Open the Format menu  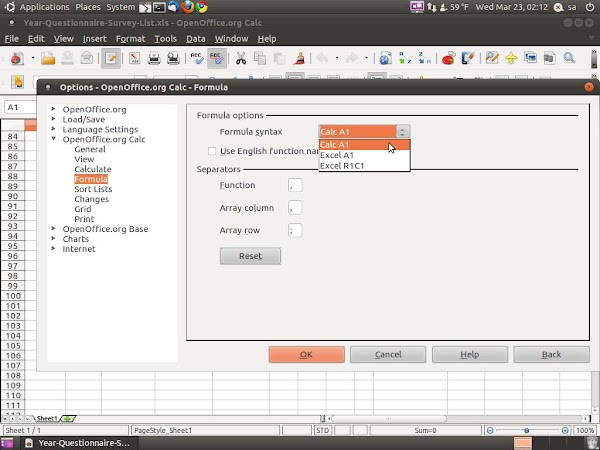point(130,39)
